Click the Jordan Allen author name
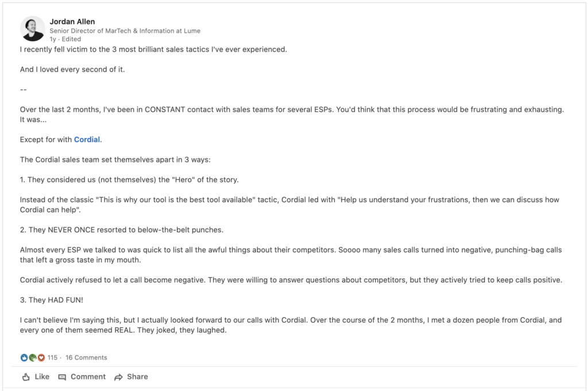Image resolution: width=588 pixels, height=391 pixels. click(x=72, y=21)
